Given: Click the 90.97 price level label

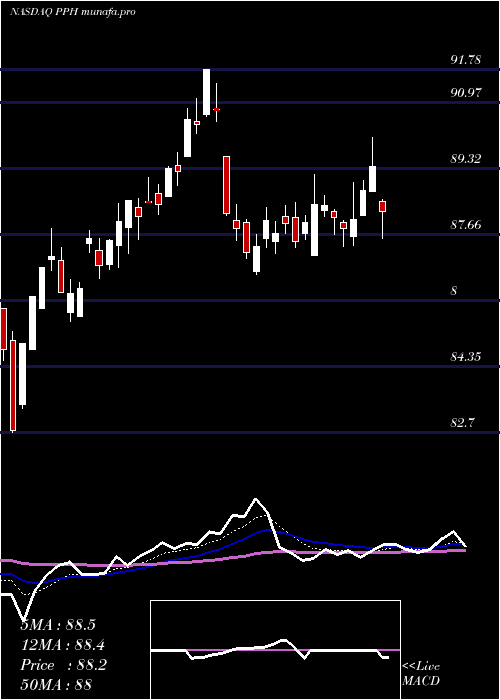Looking at the screenshot, I should (466, 93).
